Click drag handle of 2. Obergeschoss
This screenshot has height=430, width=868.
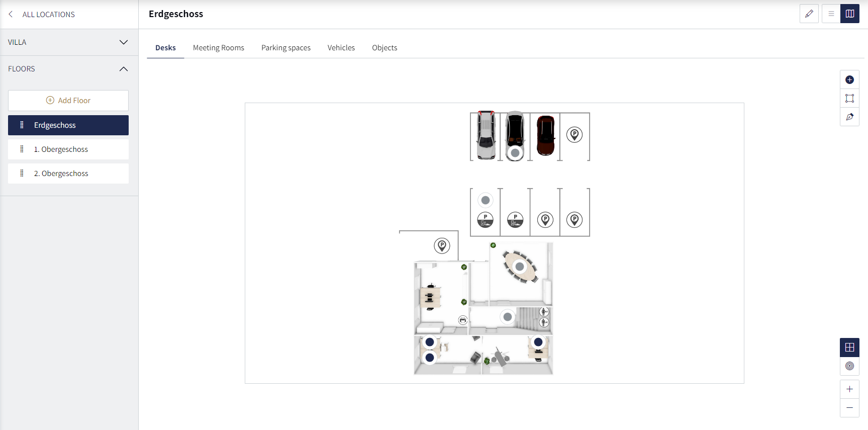[22, 173]
